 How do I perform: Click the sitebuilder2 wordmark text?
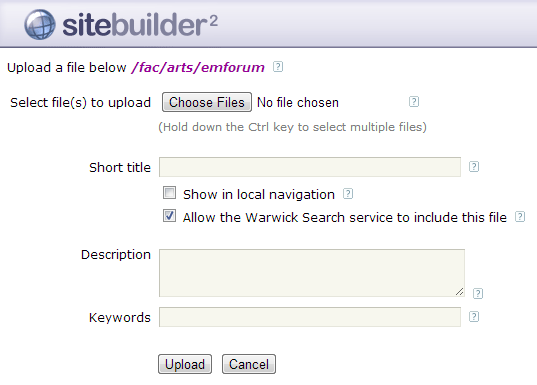pyautogui.click(x=140, y=25)
